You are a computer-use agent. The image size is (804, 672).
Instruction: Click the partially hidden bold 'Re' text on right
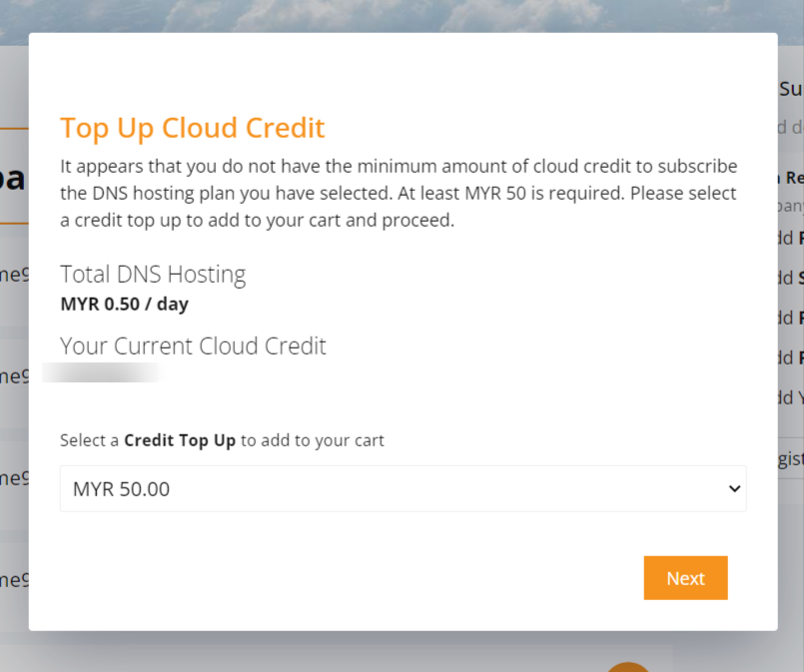point(791,178)
